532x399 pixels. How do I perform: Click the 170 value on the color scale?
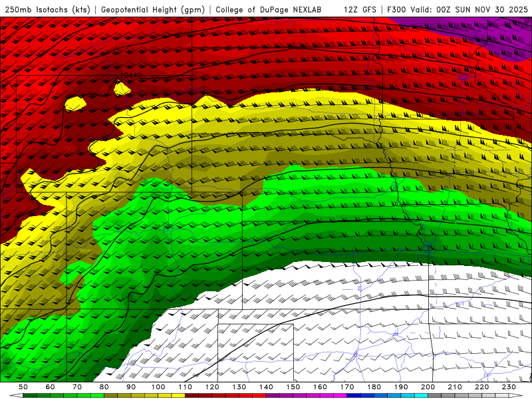[347, 387]
